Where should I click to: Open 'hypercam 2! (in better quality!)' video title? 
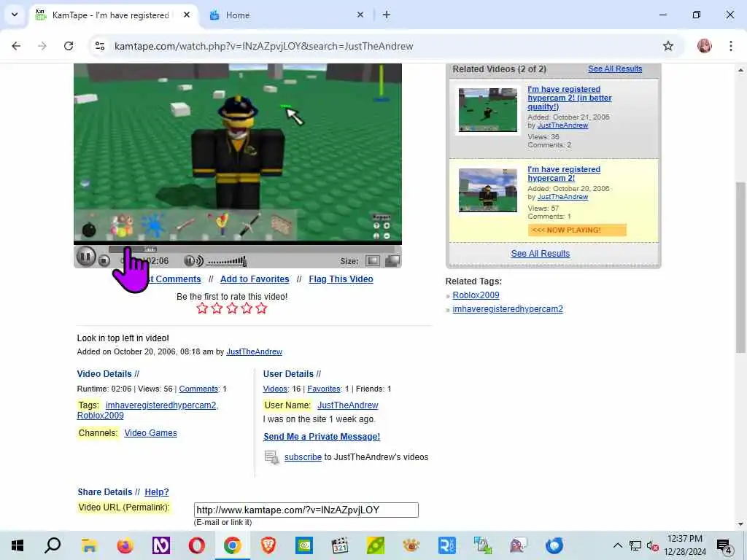(x=569, y=98)
